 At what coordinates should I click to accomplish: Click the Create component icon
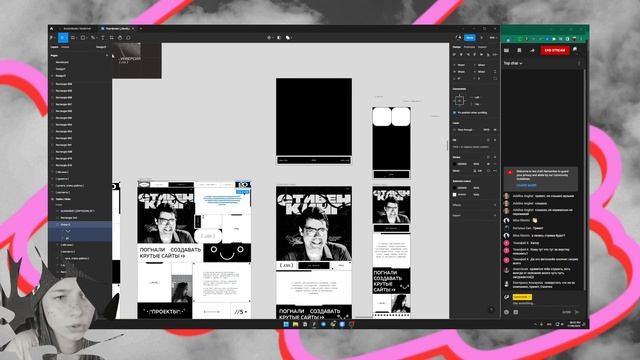[x=269, y=38]
